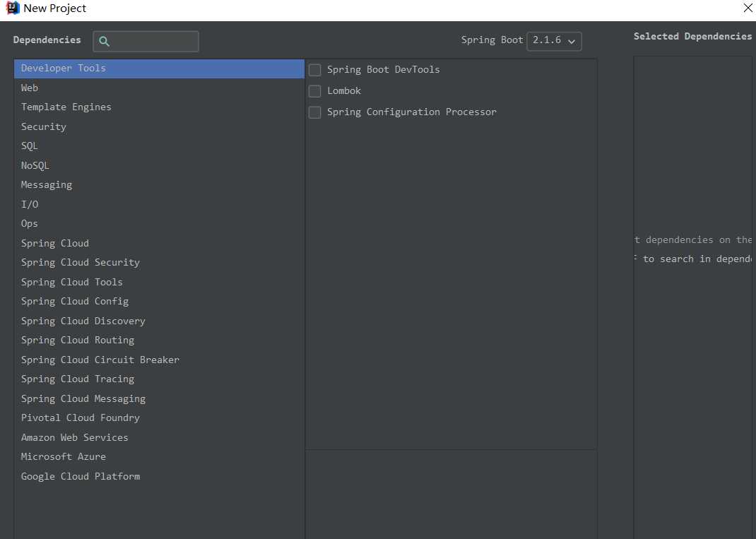
Task: Select the Messaging category
Action: coord(47,185)
